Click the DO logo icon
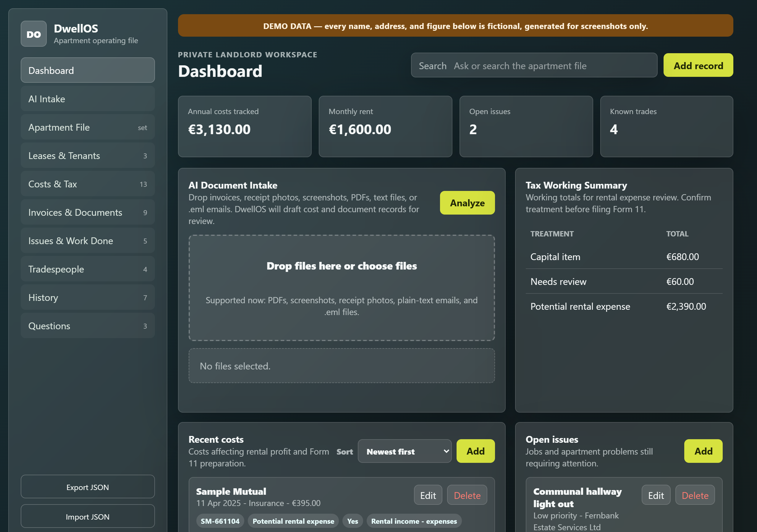The image size is (757, 532). [x=34, y=34]
